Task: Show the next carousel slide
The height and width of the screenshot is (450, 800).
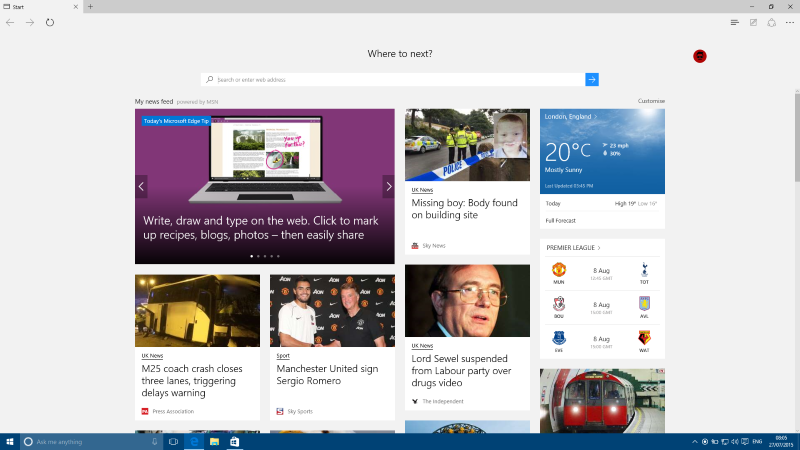Action: tap(389, 187)
